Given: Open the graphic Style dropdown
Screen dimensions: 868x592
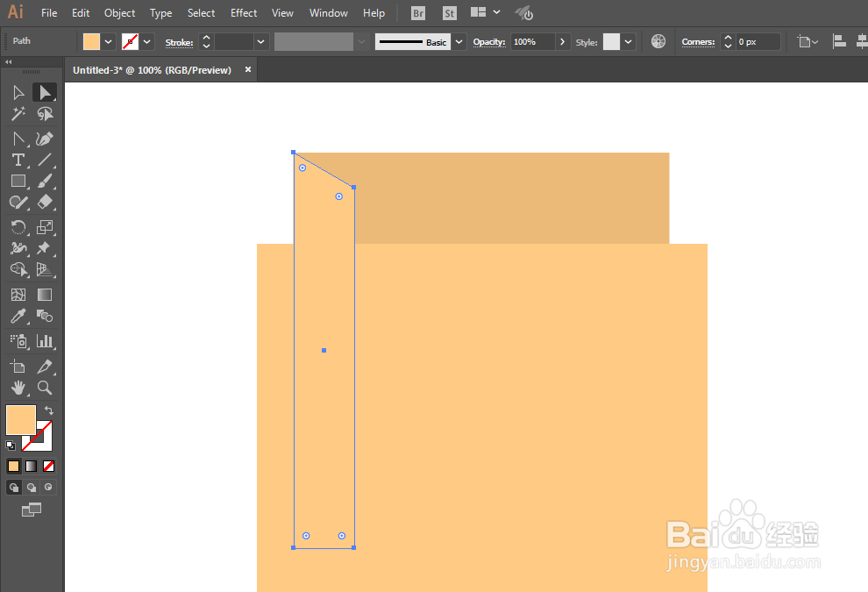Looking at the screenshot, I should pyautogui.click(x=628, y=41).
